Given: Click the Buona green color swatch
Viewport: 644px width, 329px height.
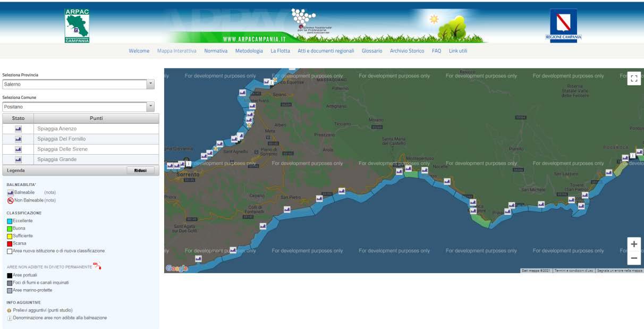Looking at the screenshot, I should point(10,228).
